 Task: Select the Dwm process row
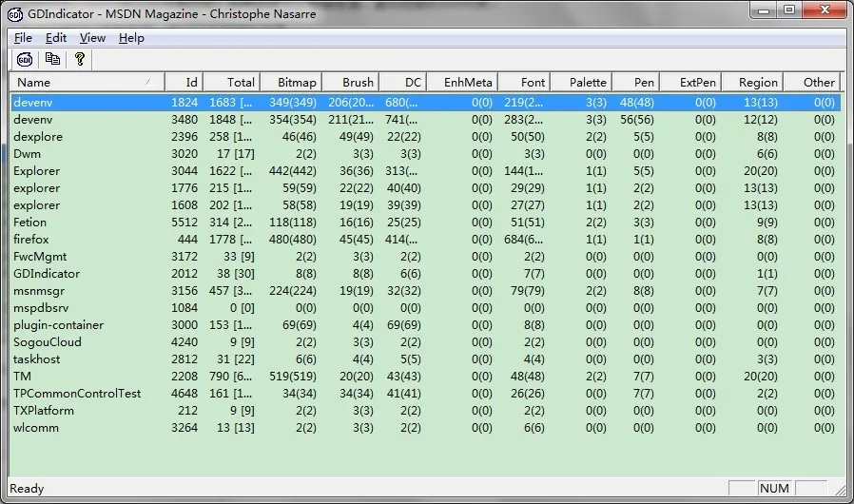pos(426,154)
